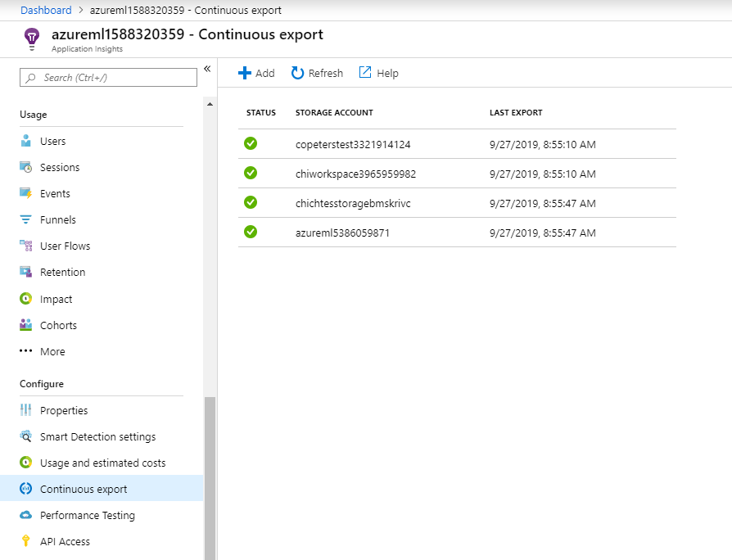
Task: Click the Usage and estimated costs icon
Action: coord(25,463)
